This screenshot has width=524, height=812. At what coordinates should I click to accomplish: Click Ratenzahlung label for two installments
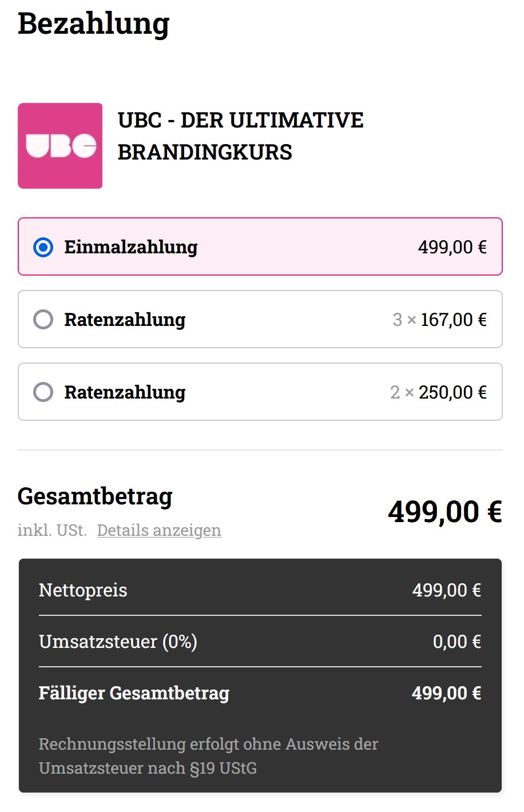125,392
